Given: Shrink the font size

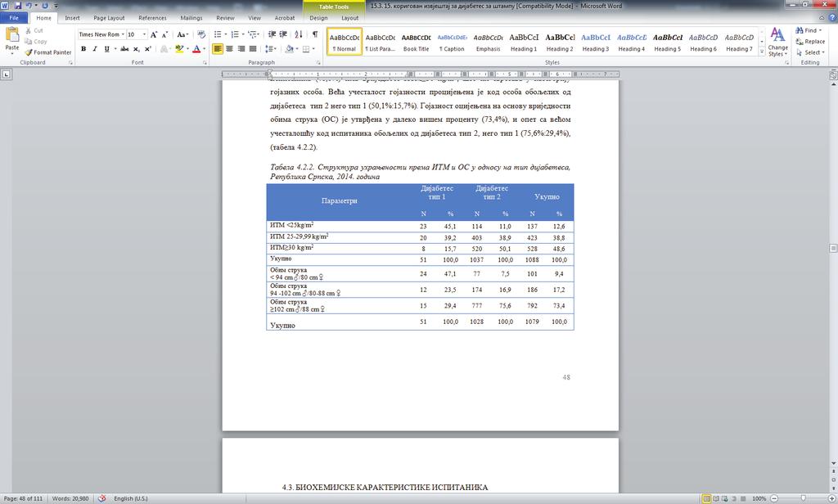Looking at the screenshot, I should coord(164,34).
